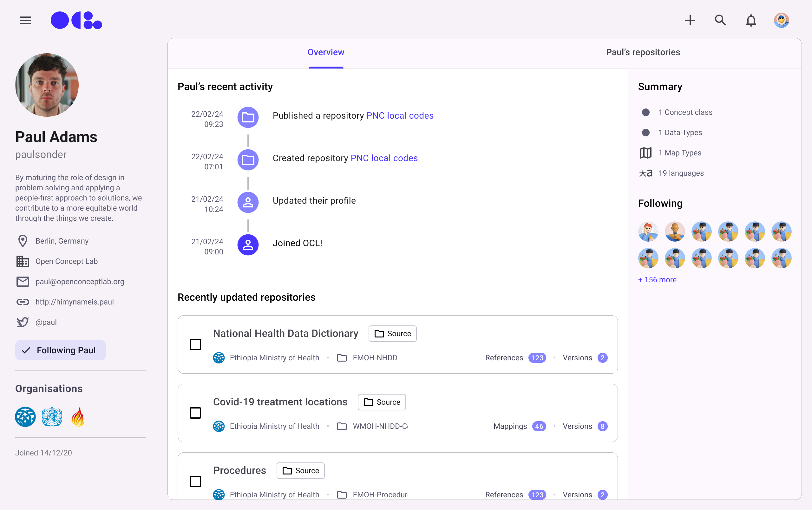Open the WHO organisation icon
The image size is (812, 510).
pyautogui.click(x=52, y=417)
